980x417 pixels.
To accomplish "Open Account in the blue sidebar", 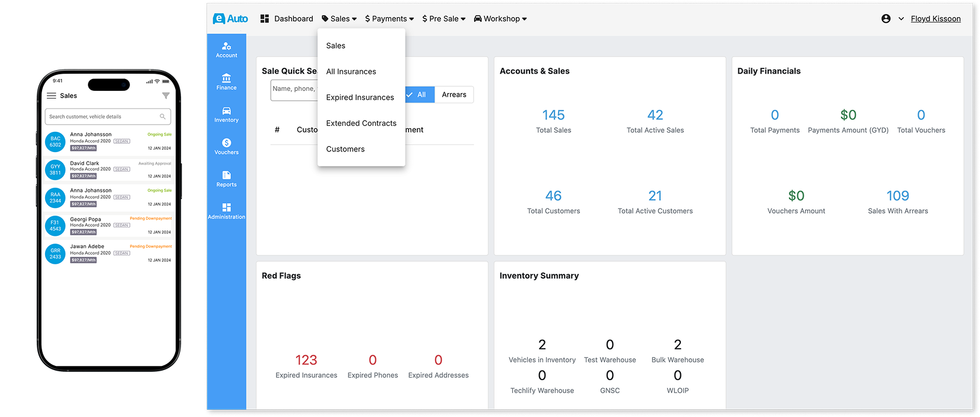I will (226, 49).
